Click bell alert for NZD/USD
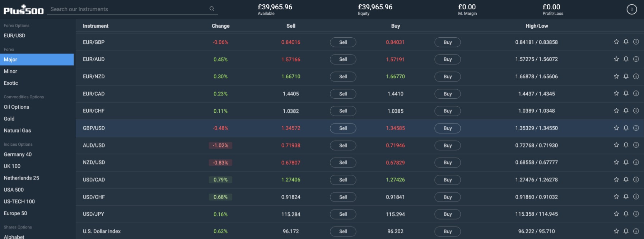This screenshot has width=644, height=239. point(626,162)
